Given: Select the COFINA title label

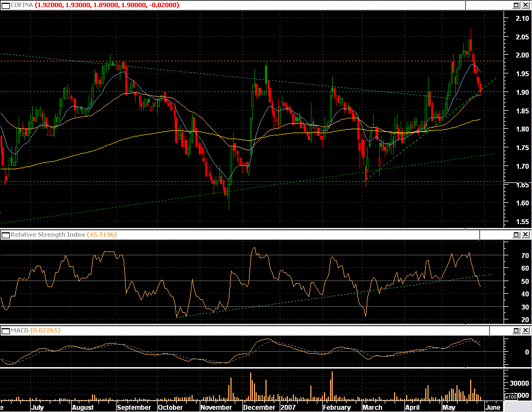Looking at the screenshot, I should coord(22,5).
